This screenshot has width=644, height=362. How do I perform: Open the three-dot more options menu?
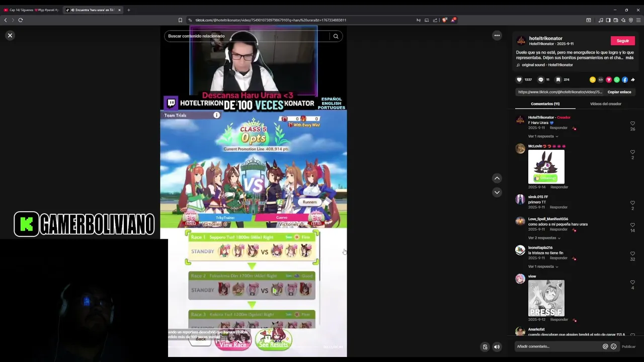(x=497, y=35)
